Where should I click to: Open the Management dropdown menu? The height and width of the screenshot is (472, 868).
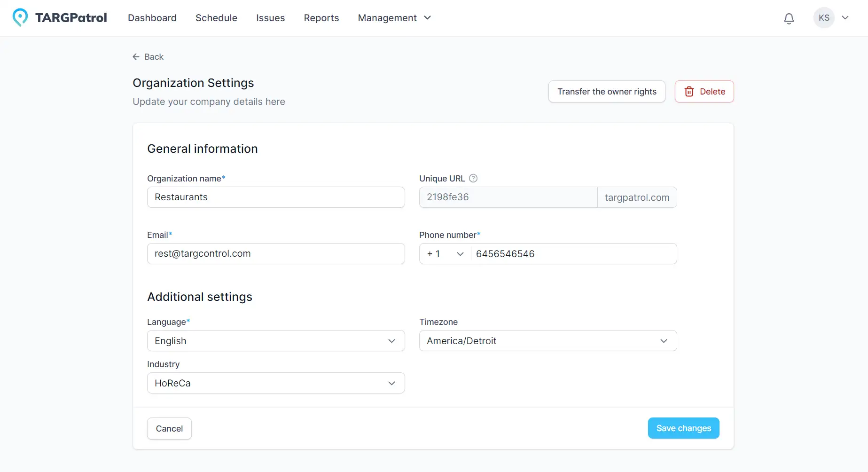[x=394, y=18]
